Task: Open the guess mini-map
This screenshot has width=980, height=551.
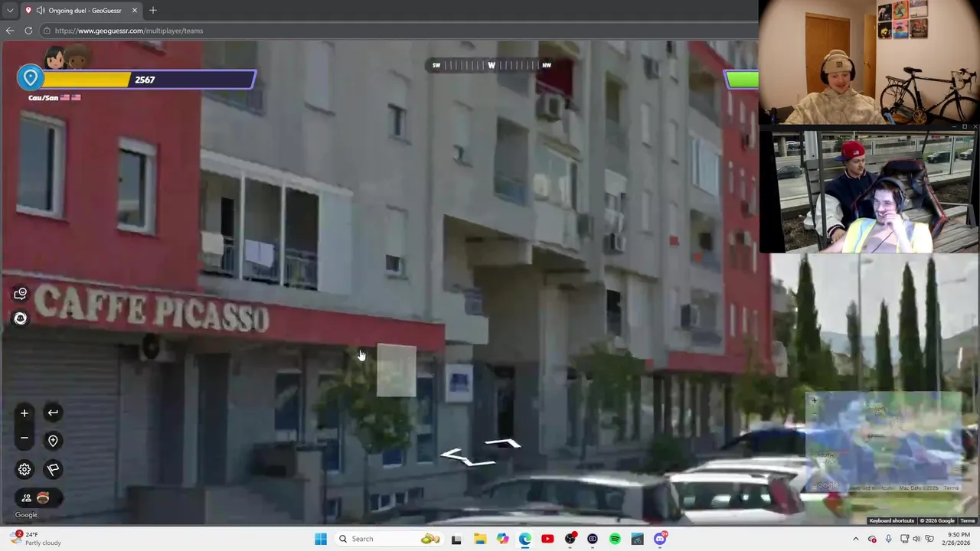Action: pyautogui.click(x=884, y=442)
